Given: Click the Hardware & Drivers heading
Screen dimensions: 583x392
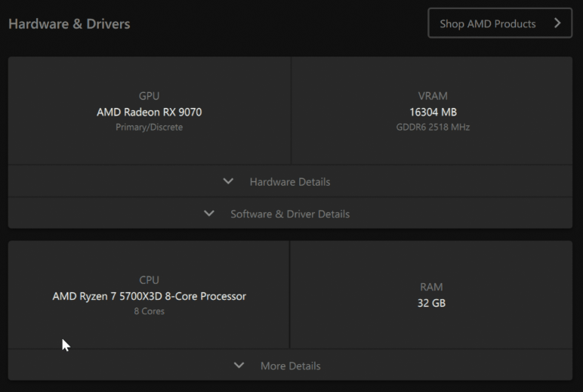Looking at the screenshot, I should (x=69, y=24).
